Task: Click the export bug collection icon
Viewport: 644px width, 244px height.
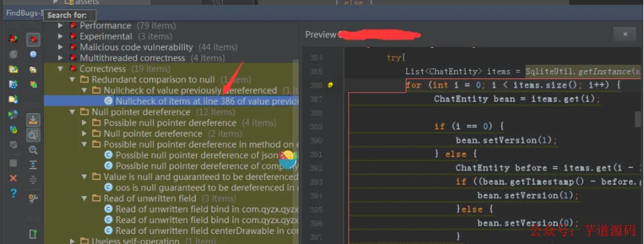Action: click(33, 234)
